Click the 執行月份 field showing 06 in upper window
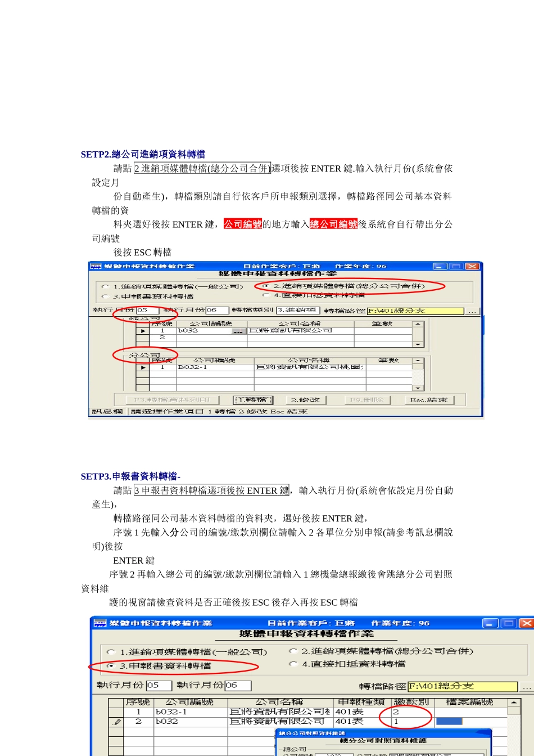534x756 pixels. (x=217, y=310)
